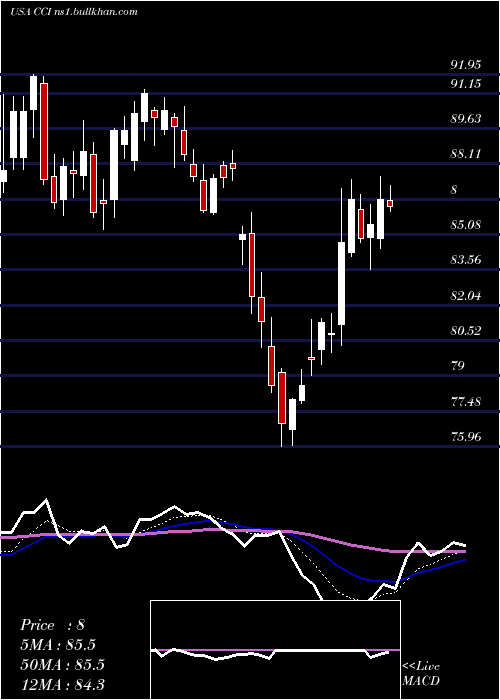This screenshot has height=700, width=500.
Task: Click the 88.11 price level label
Action: (x=466, y=154)
